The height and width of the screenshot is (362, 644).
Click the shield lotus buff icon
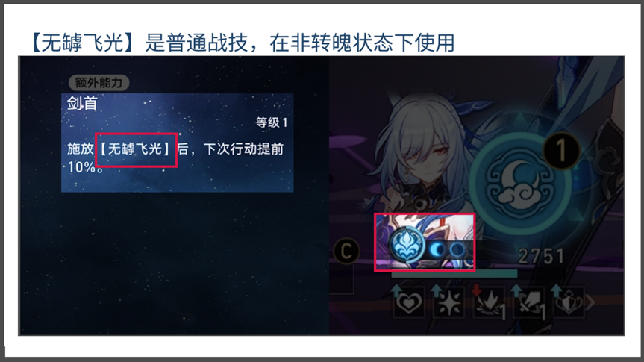tap(569, 303)
